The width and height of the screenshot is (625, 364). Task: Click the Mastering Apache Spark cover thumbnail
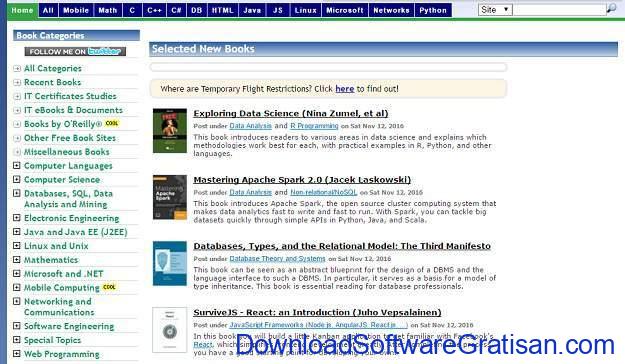coord(170,197)
